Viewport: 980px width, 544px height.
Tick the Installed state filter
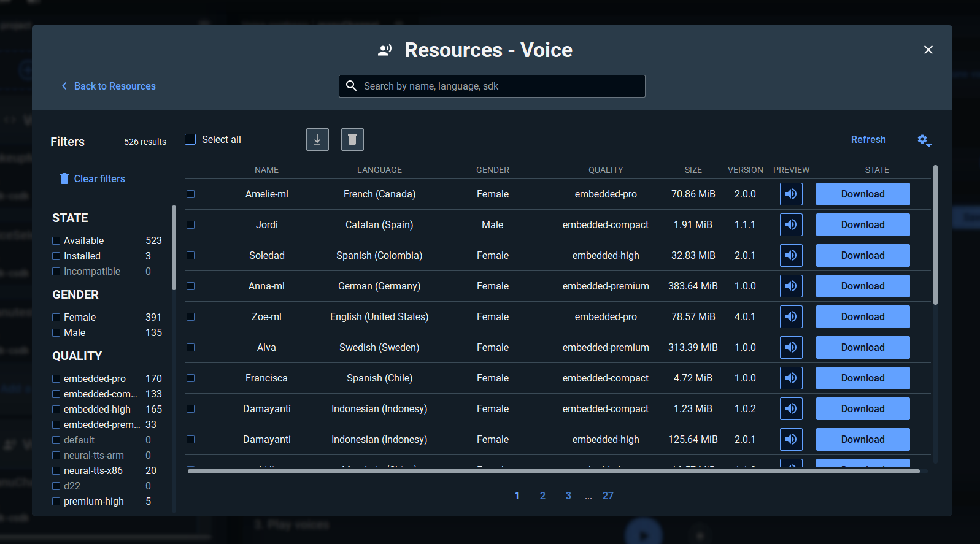pos(56,256)
